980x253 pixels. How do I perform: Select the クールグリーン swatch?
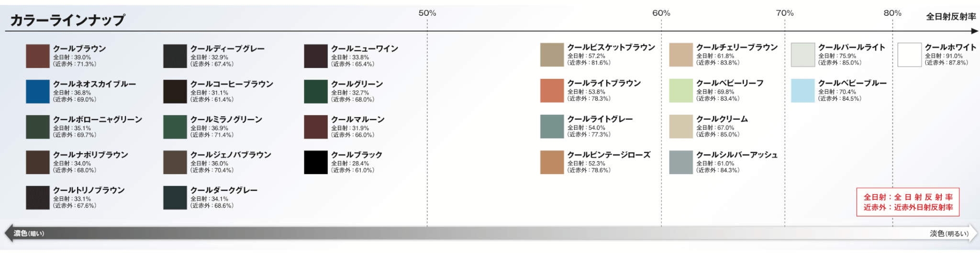point(316,91)
